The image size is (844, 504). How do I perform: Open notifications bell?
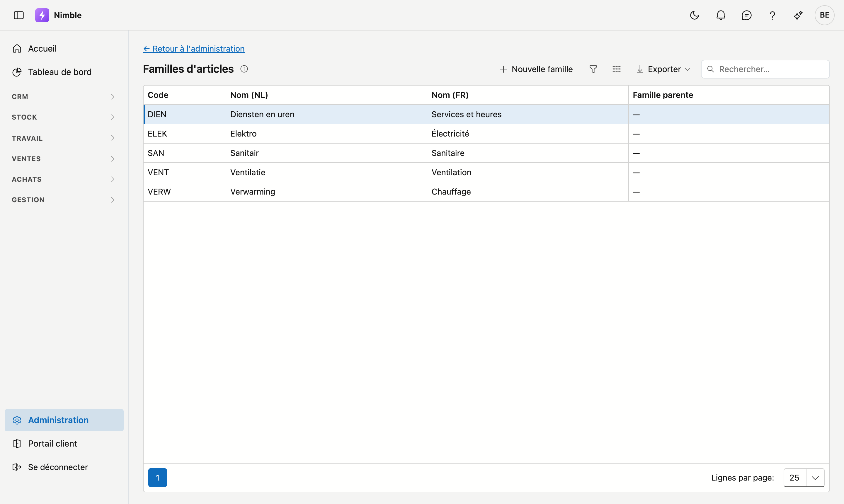(x=721, y=15)
